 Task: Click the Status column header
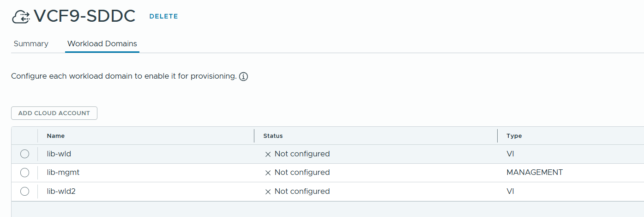click(273, 136)
